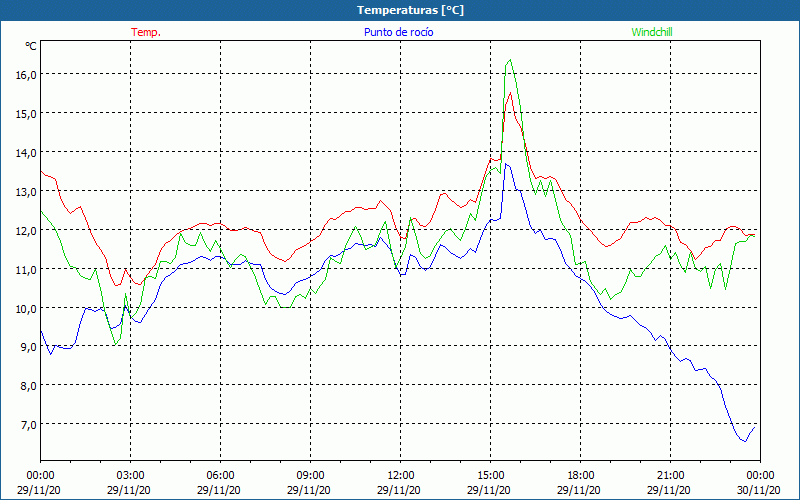Click the 12,0 y-axis value
Screen dimensions: 800x500
[x=26, y=230]
